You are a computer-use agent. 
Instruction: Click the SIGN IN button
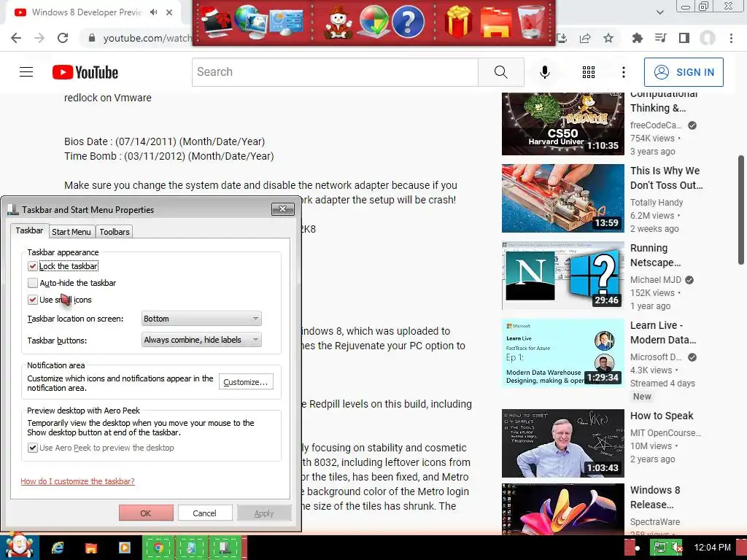[684, 72]
